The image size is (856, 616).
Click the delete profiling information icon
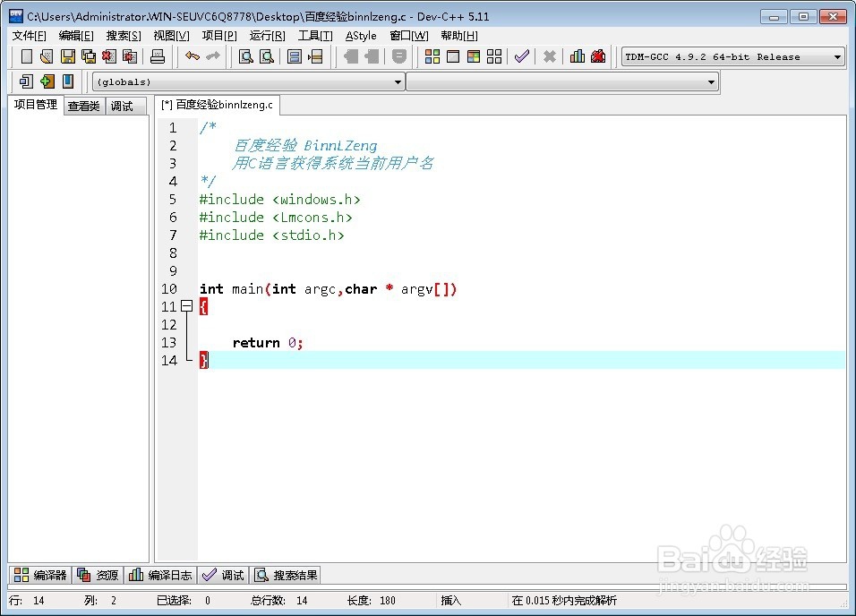598,56
